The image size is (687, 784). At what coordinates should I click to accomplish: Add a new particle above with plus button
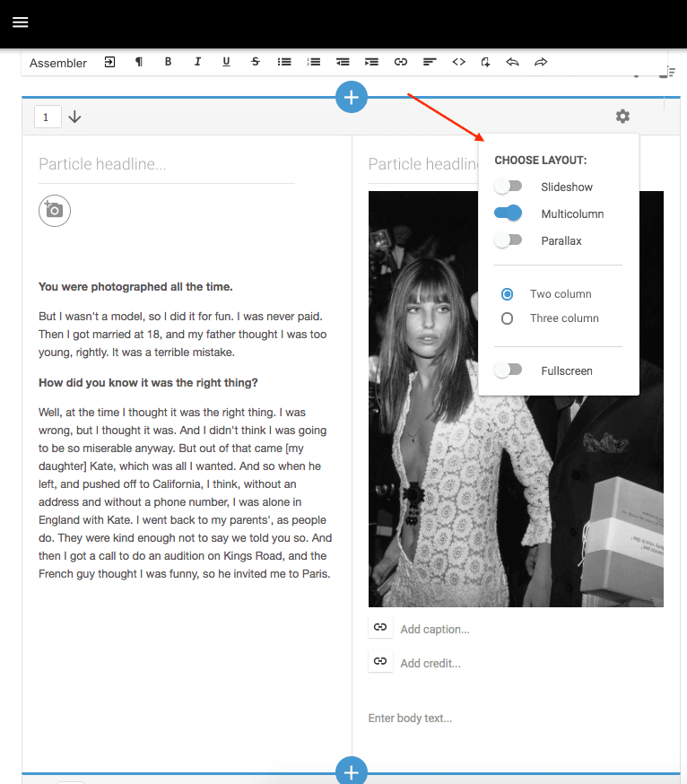tap(352, 97)
